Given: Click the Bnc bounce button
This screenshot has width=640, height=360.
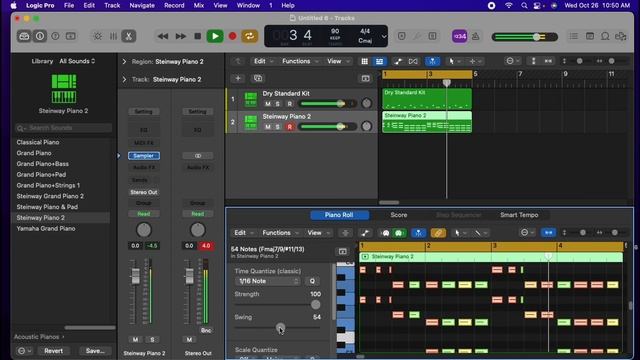Looking at the screenshot, I should coord(206,331).
